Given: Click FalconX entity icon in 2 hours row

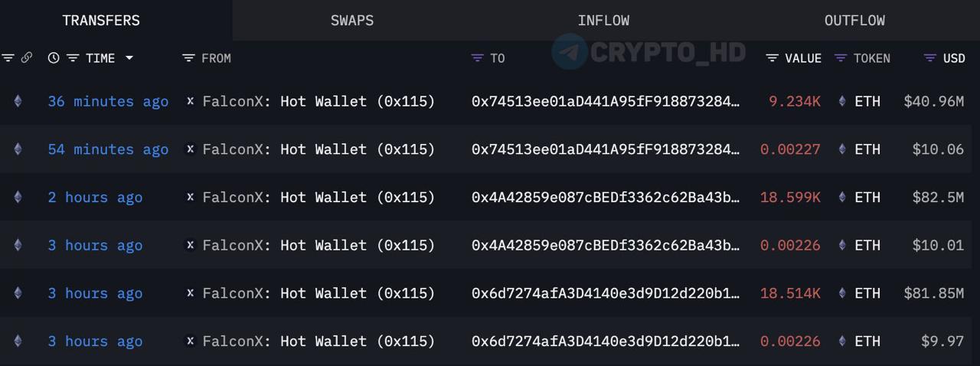Looking at the screenshot, I should (x=190, y=198).
